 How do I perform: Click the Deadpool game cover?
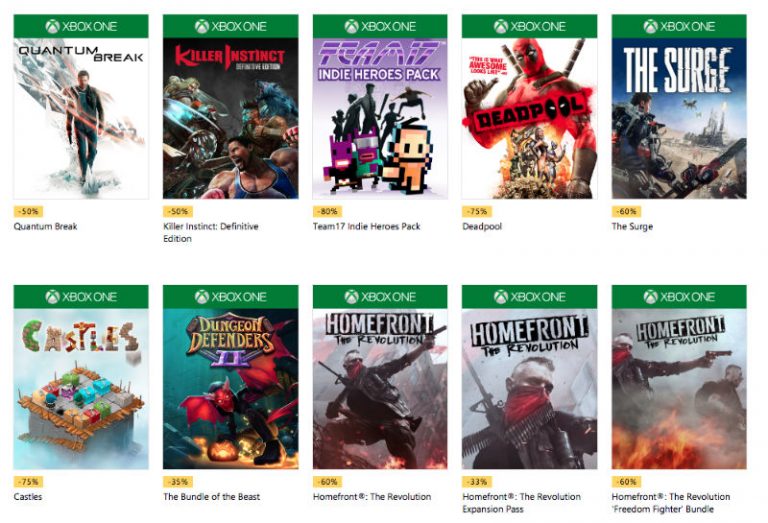click(529, 118)
